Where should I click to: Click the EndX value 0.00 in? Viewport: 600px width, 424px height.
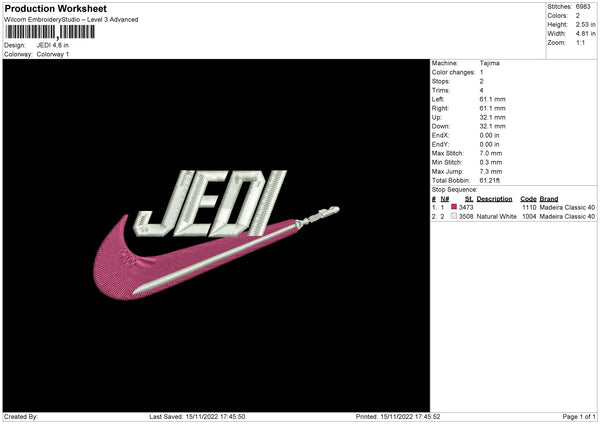[x=489, y=135]
